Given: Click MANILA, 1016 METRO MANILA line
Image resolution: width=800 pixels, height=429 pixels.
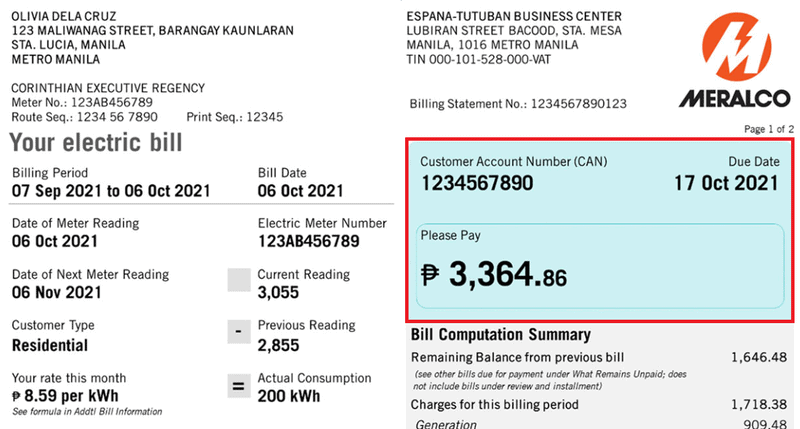Looking at the screenshot, I should click(492, 45).
